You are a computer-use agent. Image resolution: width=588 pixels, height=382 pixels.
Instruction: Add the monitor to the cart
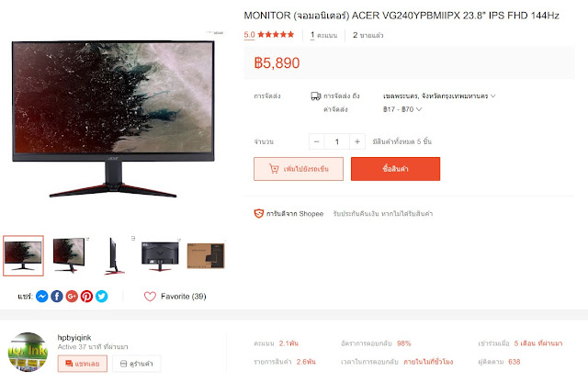coord(299,169)
